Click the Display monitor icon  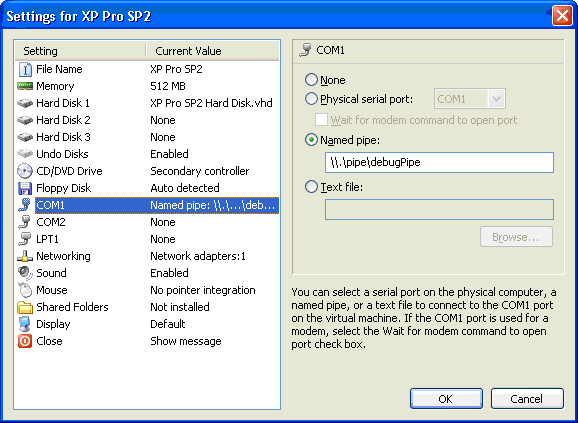(25, 324)
